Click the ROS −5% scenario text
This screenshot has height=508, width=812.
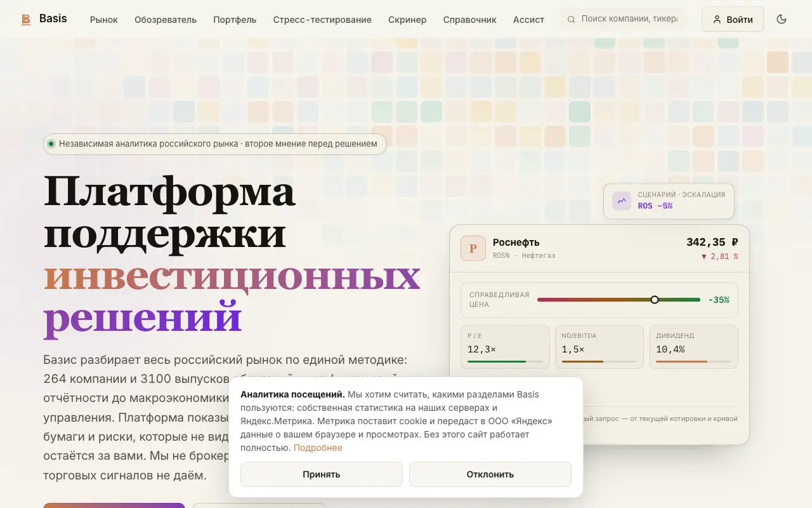point(655,206)
